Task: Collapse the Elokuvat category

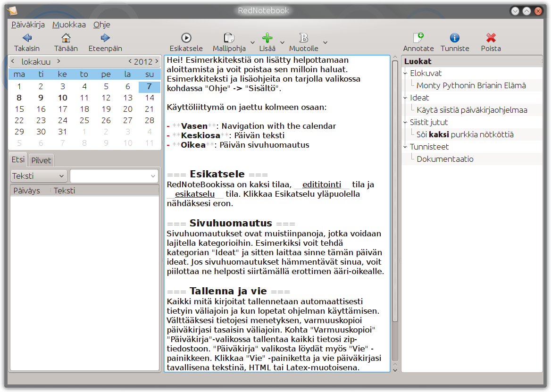Action: point(406,74)
